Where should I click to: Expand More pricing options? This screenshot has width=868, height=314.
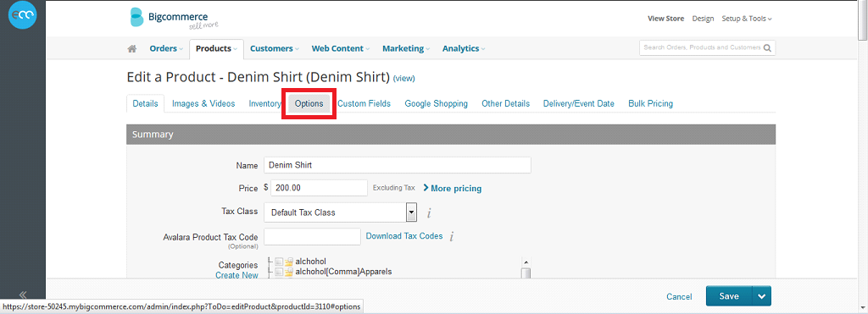point(453,189)
